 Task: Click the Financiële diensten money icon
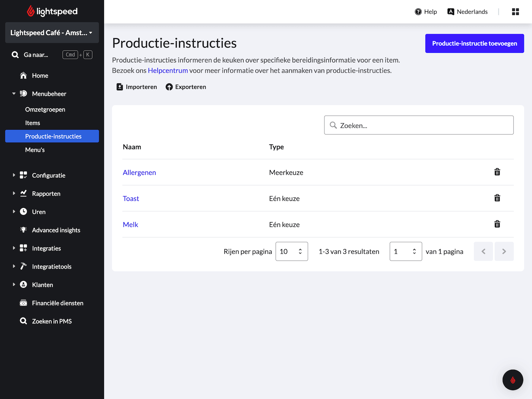24,303
